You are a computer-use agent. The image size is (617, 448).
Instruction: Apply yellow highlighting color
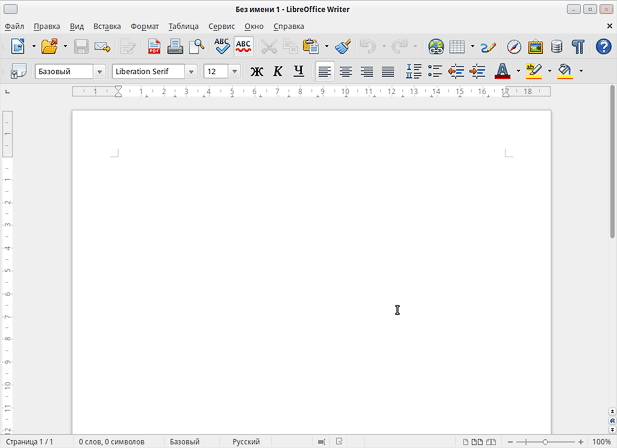coord(534,71)
